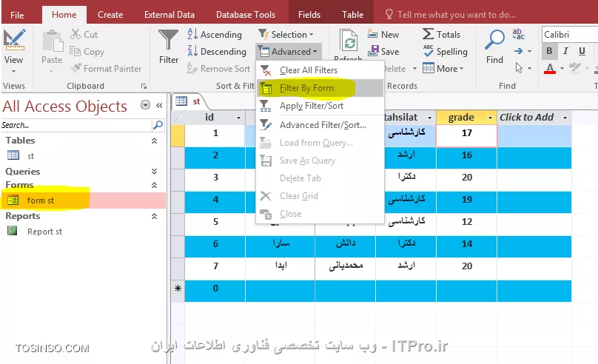This screenshot has height=364, width=598.
Task: Sort records Descending
Action: pyautogui.click(x=217, y=52)
